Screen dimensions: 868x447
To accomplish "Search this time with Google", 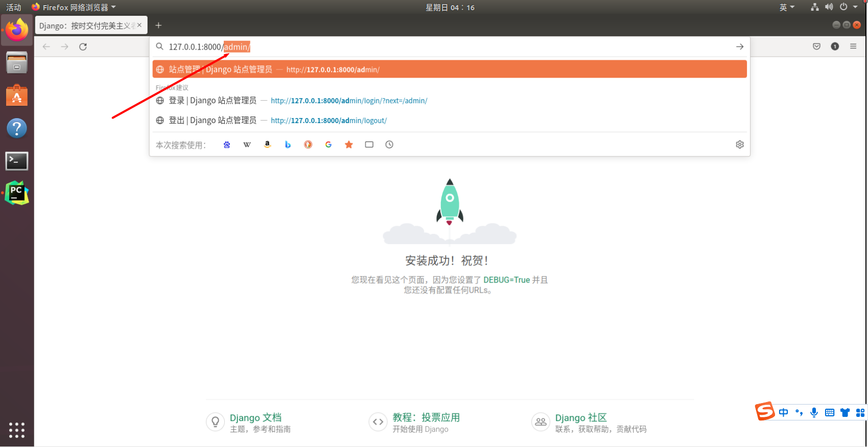I will 329,145.
